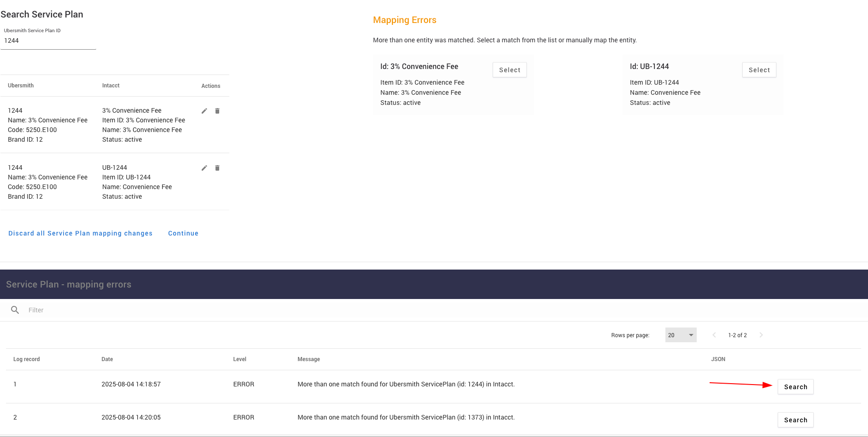Click Item ID: UB-1244 in the mapping table

pyautogui.click(x=126, y=177)
